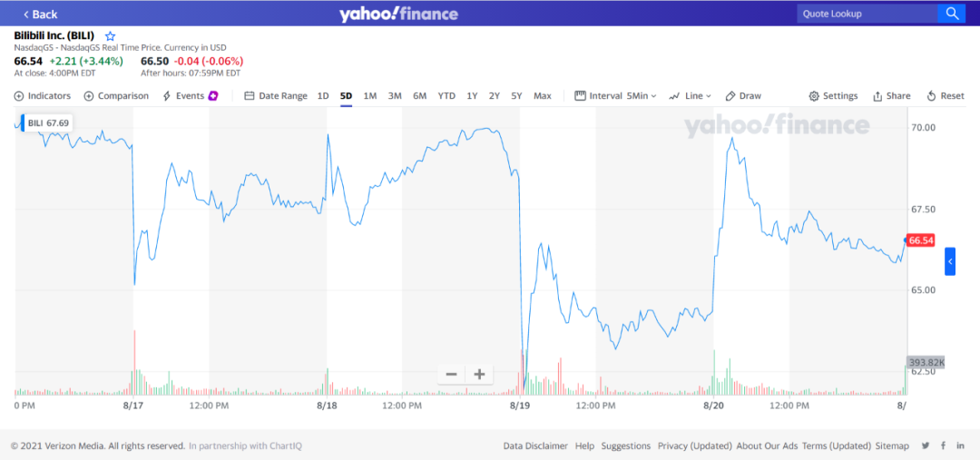Open the Date Range picker
This screenshot has height=460, width=980.
click(276, 96)
